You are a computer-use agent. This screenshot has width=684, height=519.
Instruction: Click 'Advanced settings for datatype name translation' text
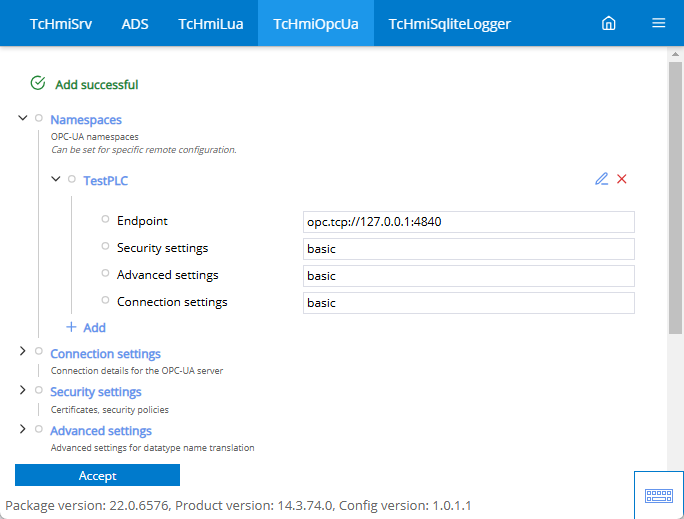[x=152, y=448]
